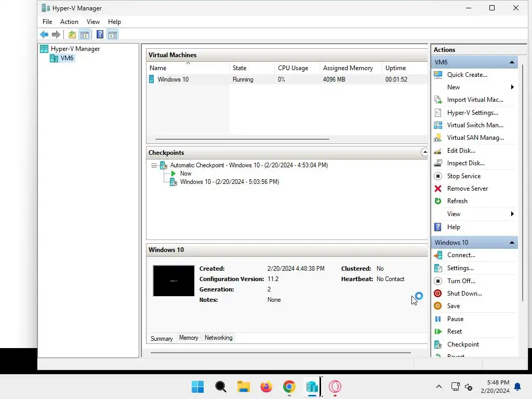Screen dimensions: 532x399
Task: Switch to the Networking tab
Action: (x=219, y=338)
